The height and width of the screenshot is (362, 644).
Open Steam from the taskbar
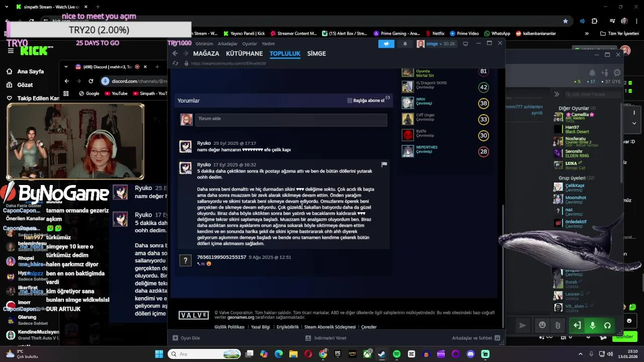click(x=382, y=354)
